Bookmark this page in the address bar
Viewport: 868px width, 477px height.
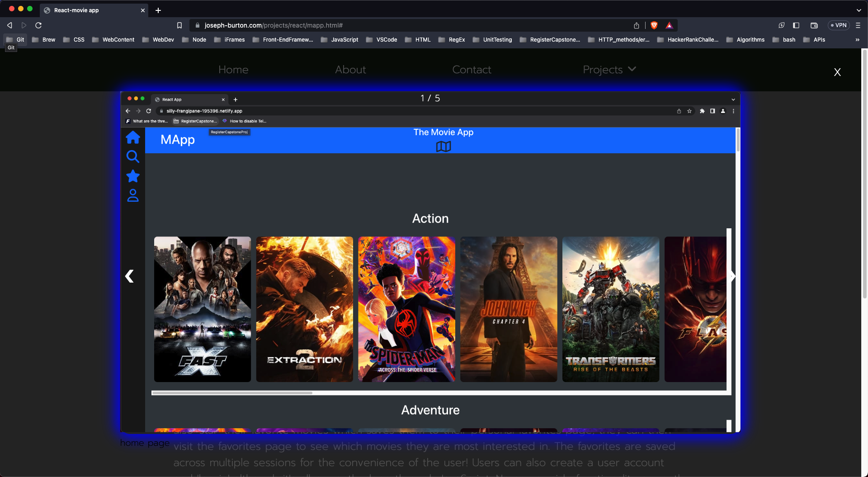coord(179,25)
